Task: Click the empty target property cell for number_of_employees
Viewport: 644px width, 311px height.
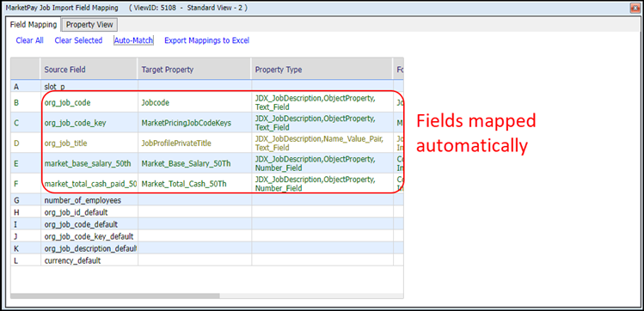Action: pyautogui.click(x=194, y=200)
